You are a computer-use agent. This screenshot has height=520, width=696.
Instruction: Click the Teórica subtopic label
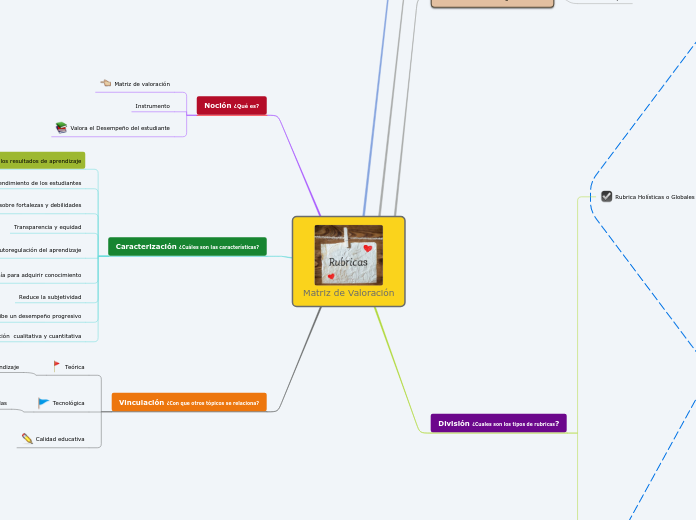point(75,367)
